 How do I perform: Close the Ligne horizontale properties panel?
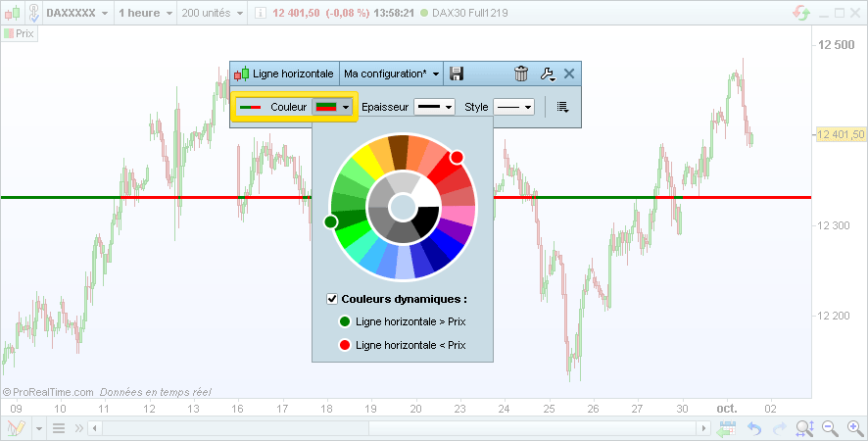[569, 73]
